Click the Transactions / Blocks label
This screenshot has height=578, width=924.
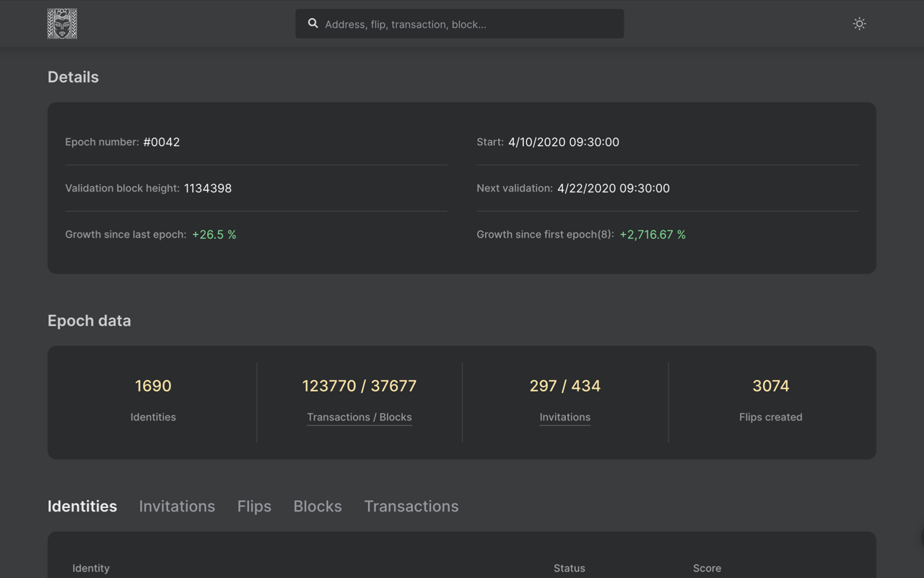359,417
